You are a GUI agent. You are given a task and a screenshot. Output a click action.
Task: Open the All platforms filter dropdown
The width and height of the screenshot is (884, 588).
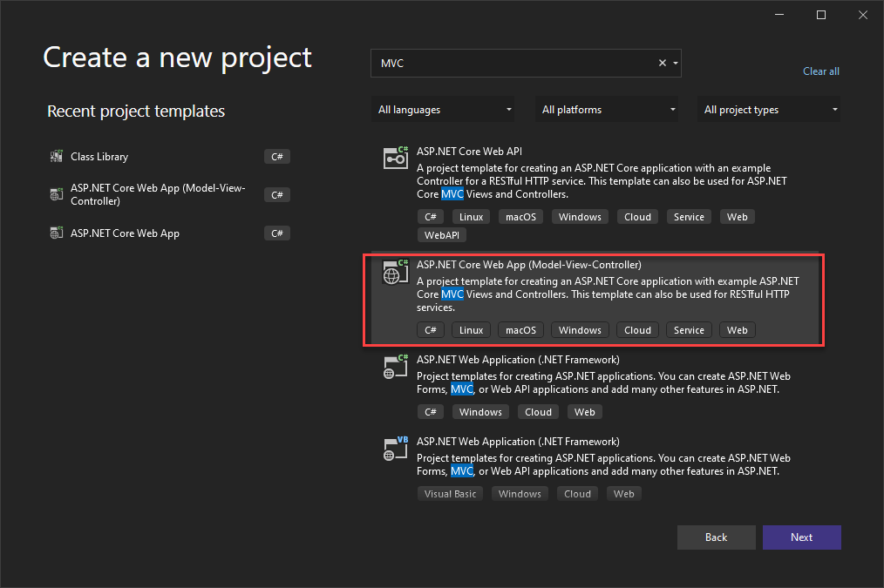coord(609,110)
